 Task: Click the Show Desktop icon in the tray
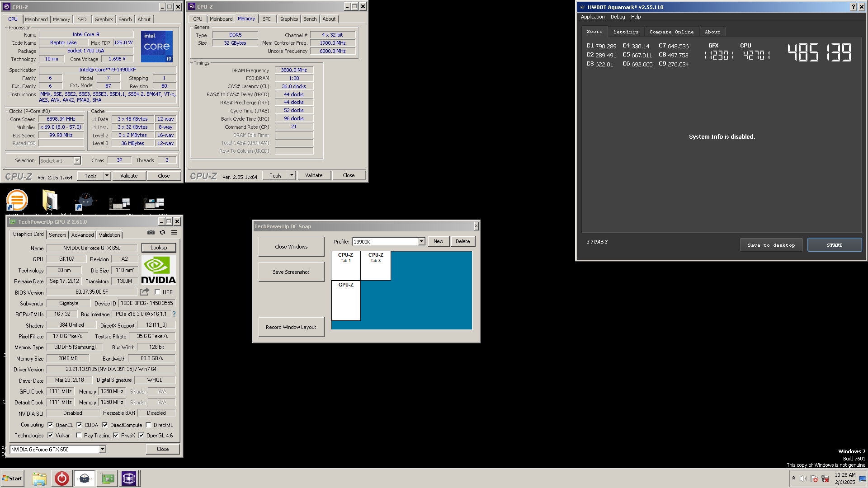click(863, 479)
